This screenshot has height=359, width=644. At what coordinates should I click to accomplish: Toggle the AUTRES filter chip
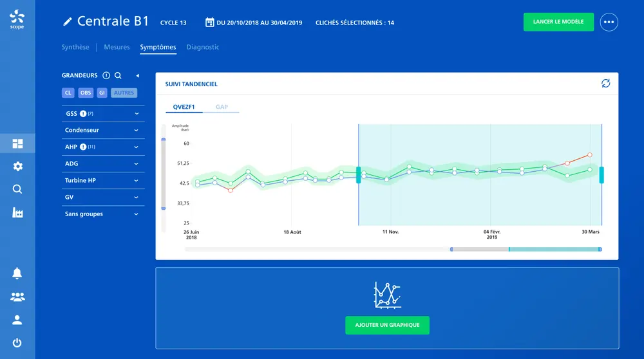tap(124, 93)
